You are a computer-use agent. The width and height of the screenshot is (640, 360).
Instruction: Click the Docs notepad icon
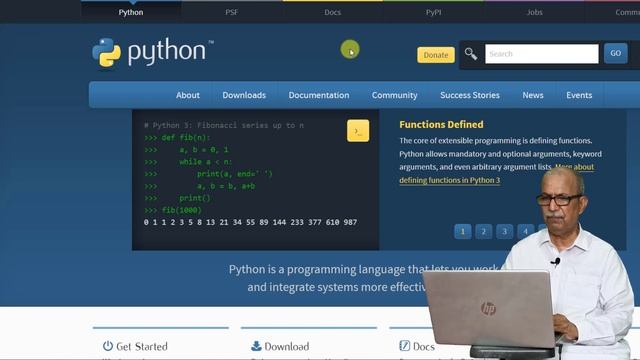(404, 346)
